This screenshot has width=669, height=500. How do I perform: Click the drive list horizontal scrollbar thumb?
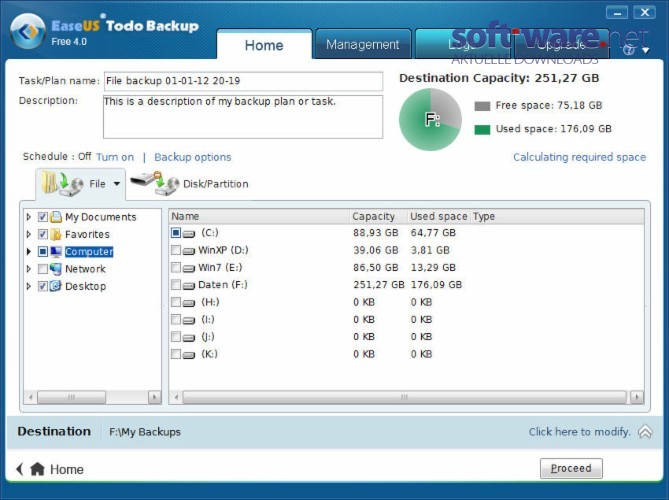point(404,397)
